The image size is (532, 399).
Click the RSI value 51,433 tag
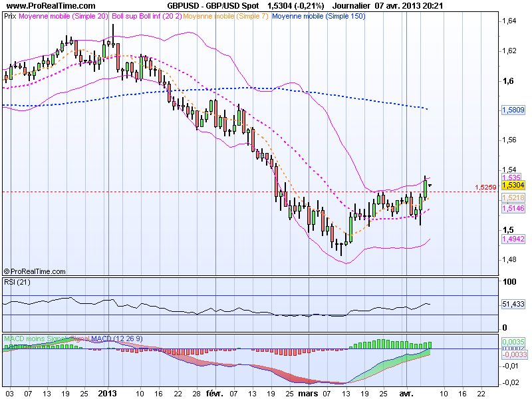(x=513, y=304)
